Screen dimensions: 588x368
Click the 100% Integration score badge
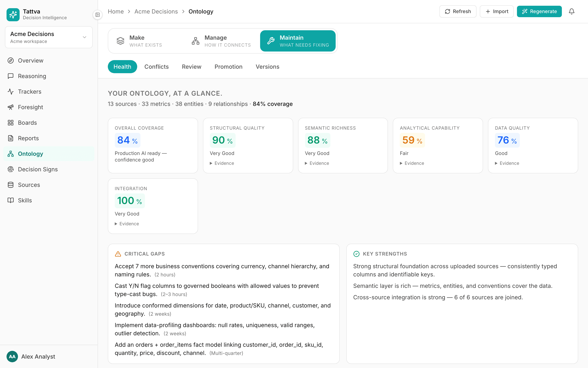(x=129, y=201)
